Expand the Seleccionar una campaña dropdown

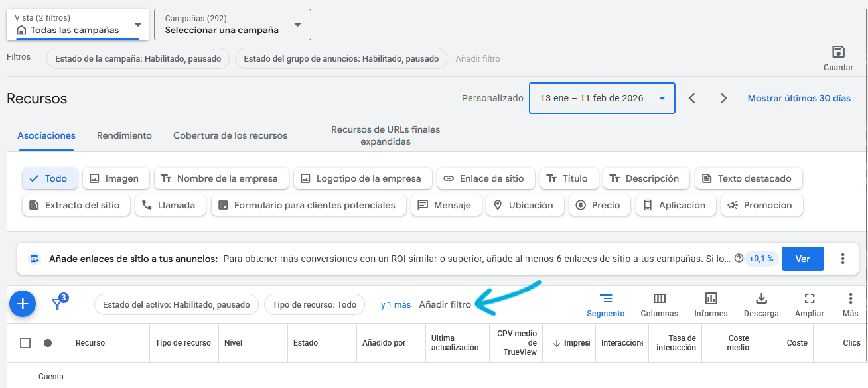click(x=232, y=25)
